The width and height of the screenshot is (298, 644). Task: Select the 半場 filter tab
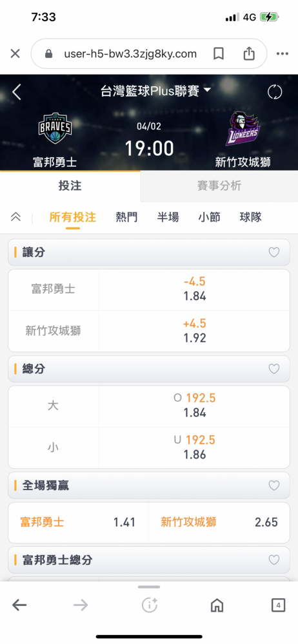168,217
